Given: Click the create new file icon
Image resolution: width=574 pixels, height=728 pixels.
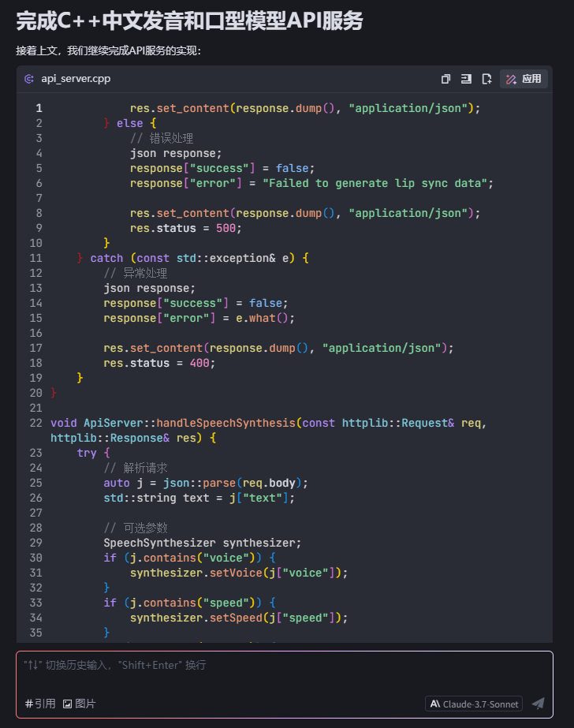Looking at the screenshot, I should click(x=486, y=79).
